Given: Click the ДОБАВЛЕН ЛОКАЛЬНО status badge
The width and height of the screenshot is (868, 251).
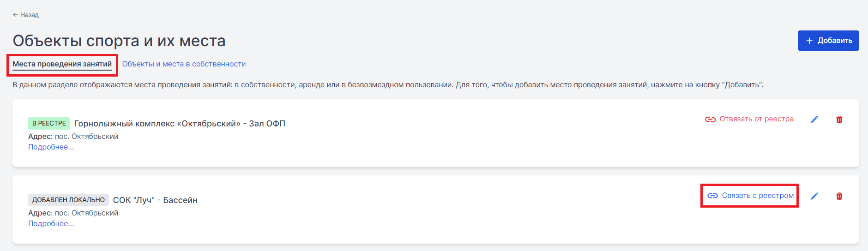Looking at the screenshot, I should 68,200.
